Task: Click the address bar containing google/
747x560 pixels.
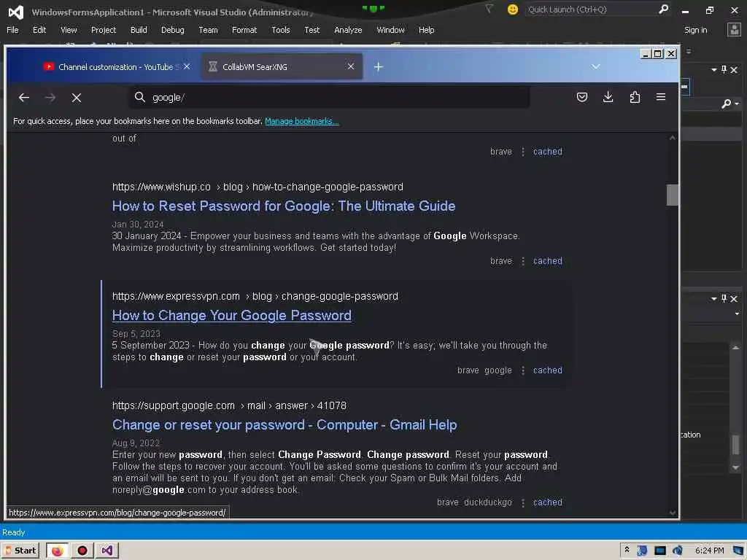Action: [329, 98]
